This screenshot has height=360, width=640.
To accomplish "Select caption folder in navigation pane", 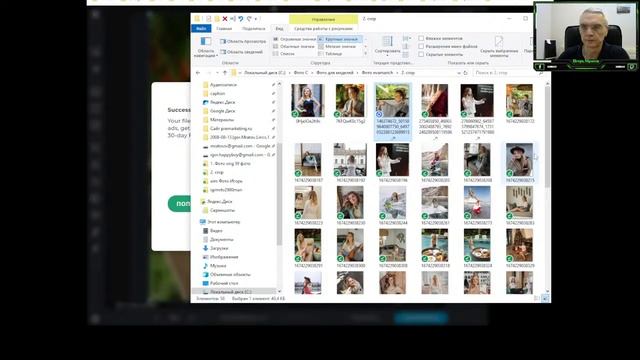I will (218, 93).
